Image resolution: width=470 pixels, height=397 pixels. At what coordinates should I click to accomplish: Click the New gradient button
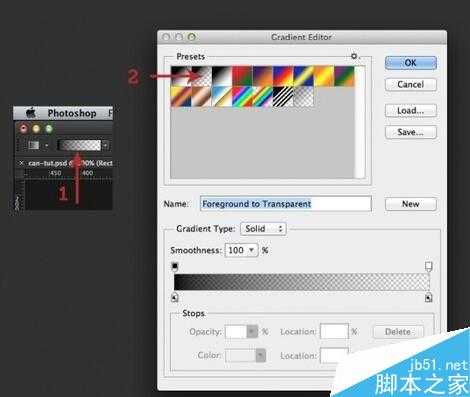[410, 204]
